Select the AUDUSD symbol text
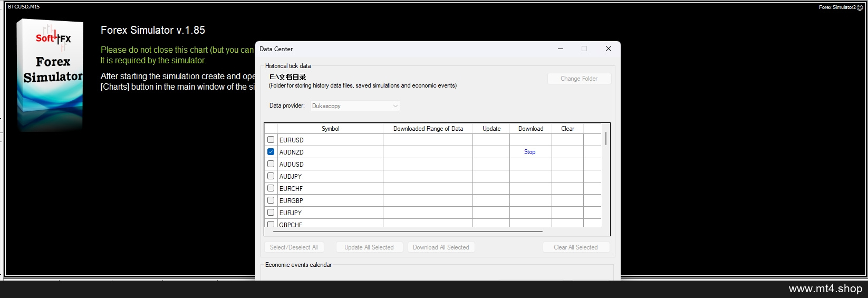 pos(292,165)
